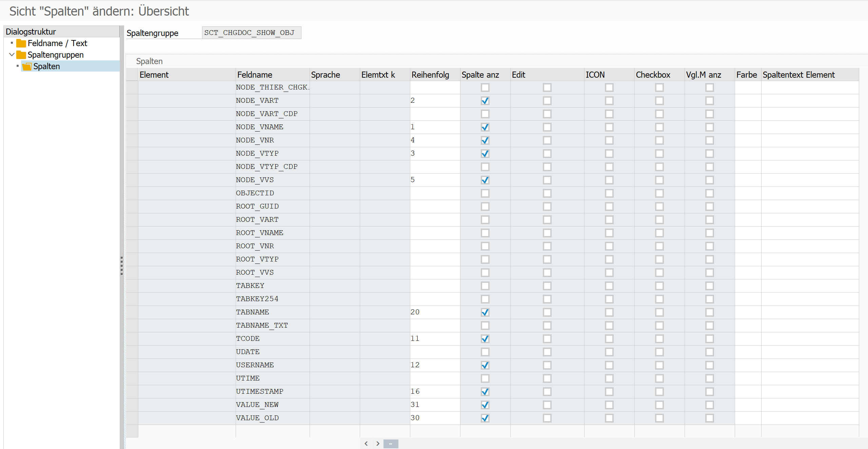Select Feldname / Text tree entry
The width and height of the screenshot is (868, 449).
(x=57, y=43)
